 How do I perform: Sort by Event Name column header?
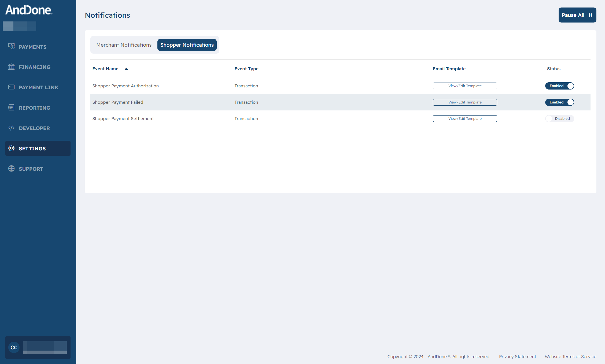[111, 69]
